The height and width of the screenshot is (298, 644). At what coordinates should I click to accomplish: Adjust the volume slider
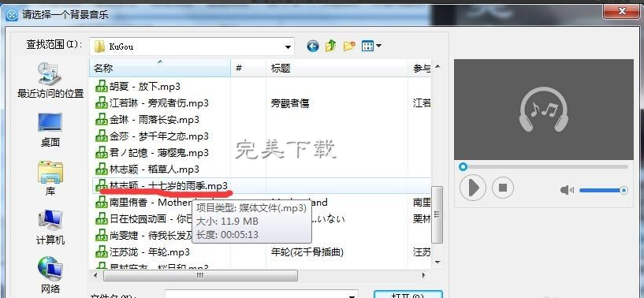pos(603,190)
